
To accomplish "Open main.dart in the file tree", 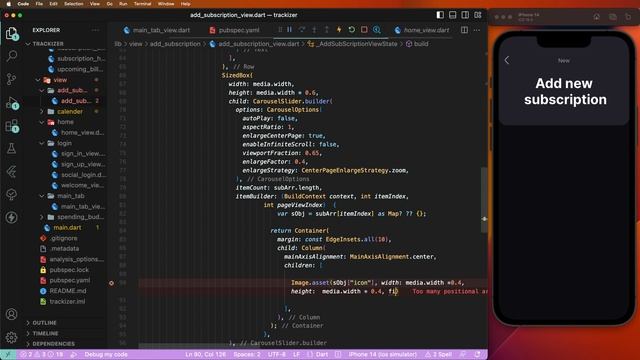I will coord(67,228).
